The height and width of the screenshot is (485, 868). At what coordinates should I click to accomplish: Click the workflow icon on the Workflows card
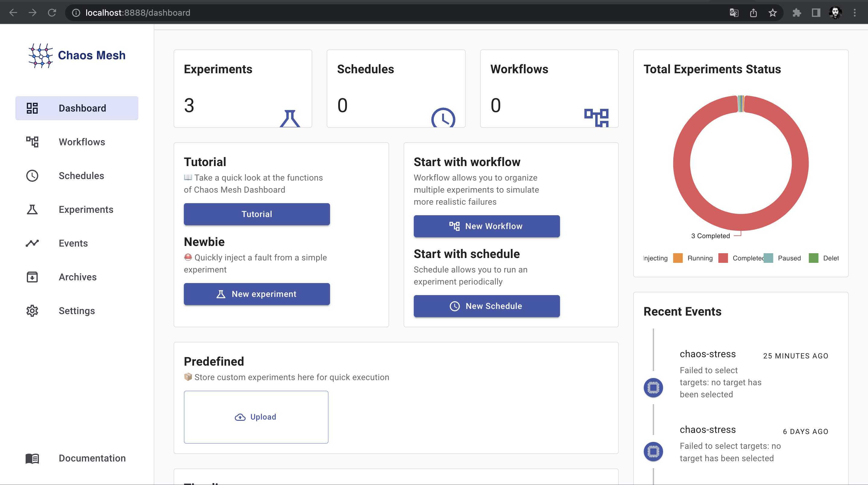tap(596, 118)
